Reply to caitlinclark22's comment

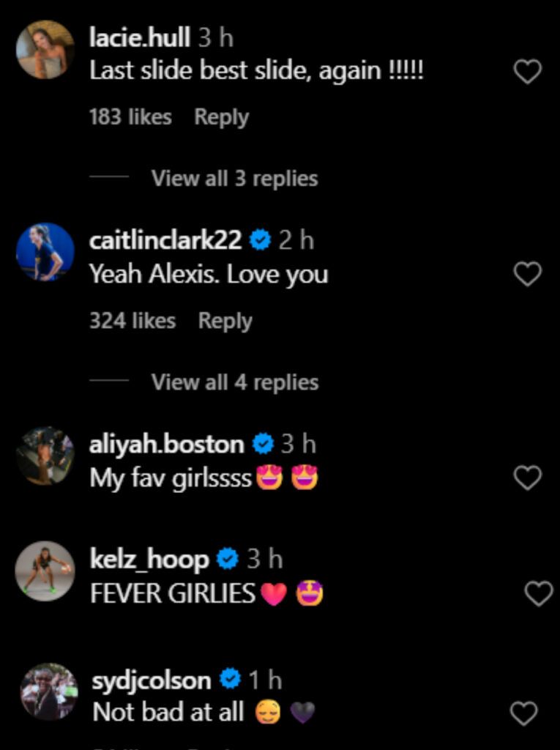pyautogui.click(x=227, y=319)
